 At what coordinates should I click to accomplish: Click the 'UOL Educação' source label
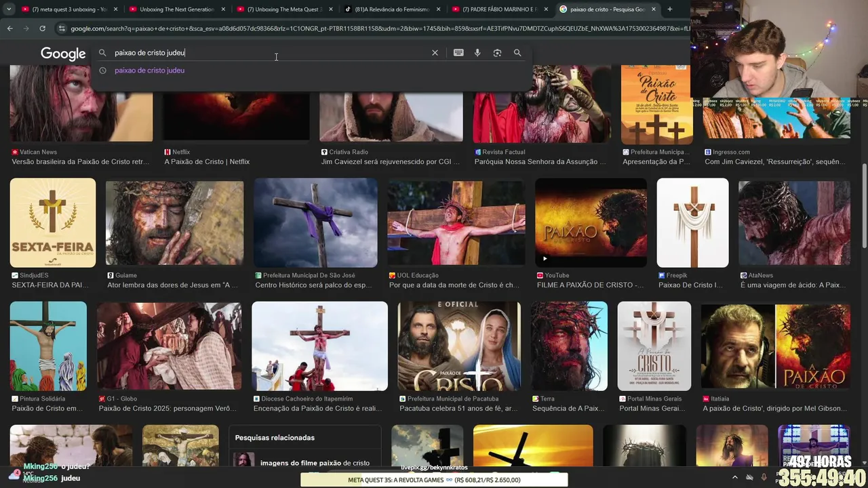pos(418,275)
